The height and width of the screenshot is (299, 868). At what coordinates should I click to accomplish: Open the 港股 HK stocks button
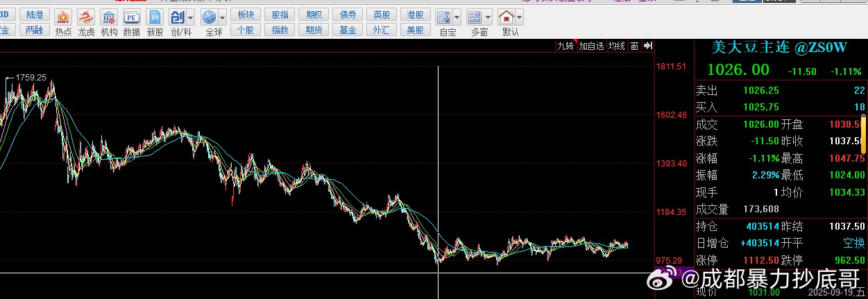(x=416, y=15)
